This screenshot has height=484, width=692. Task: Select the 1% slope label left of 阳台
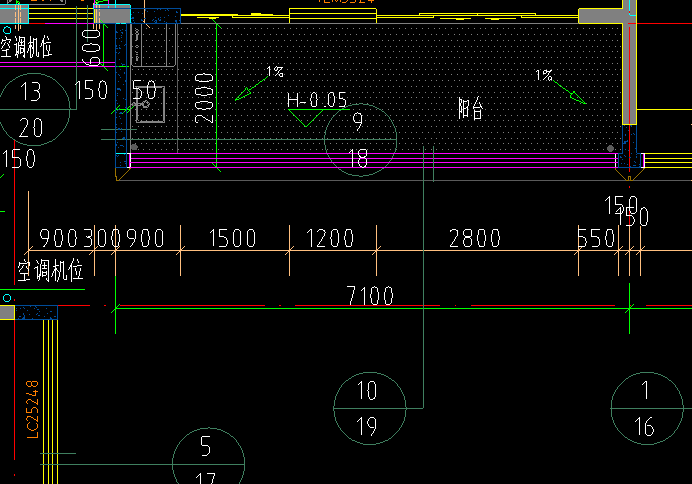click(544, 75)
